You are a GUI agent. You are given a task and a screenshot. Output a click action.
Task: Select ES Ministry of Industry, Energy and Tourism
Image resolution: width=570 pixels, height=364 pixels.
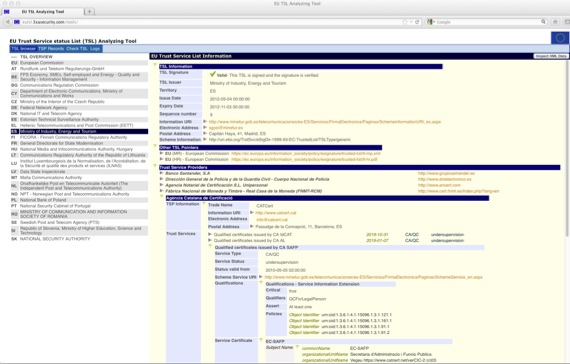tap(79, 131)
